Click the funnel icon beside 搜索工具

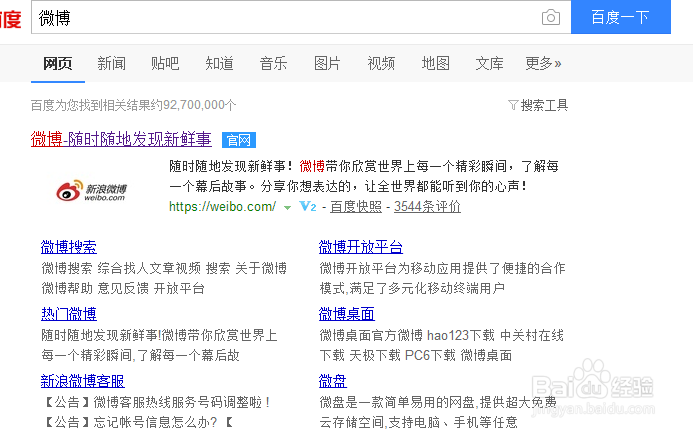pyautogui.click(x=513, y=105)
